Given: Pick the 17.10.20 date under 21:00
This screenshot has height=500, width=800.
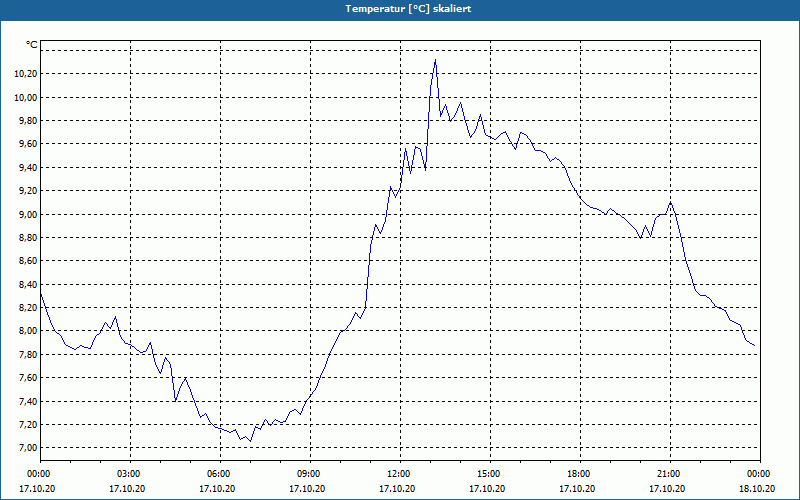Looking at the screenshot, I should 667,488.
